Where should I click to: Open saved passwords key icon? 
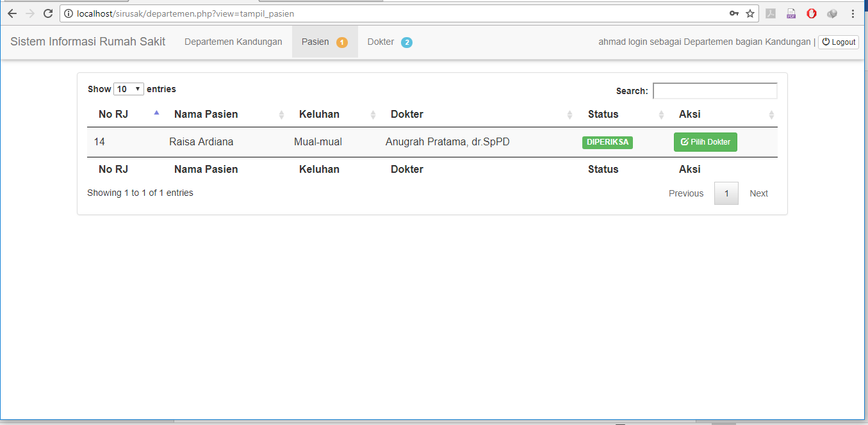734,13
